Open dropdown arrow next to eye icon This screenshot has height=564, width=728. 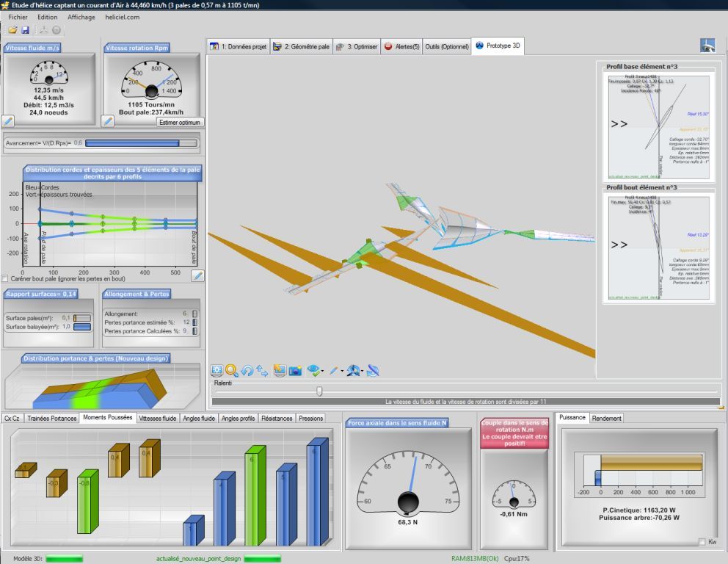coord(322,371)
